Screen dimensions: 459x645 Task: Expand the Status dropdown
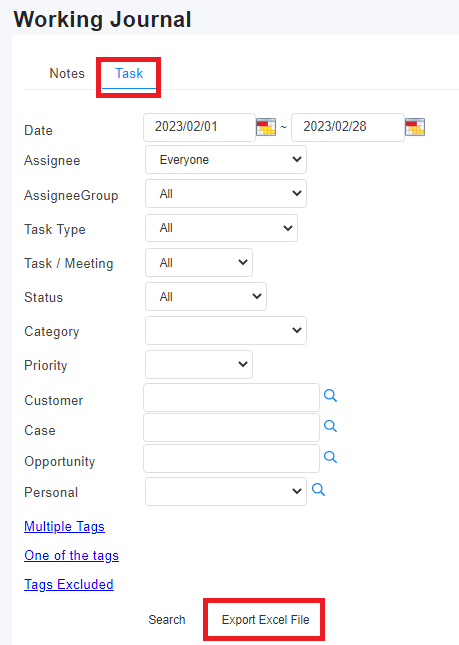(x=206, y=297)
